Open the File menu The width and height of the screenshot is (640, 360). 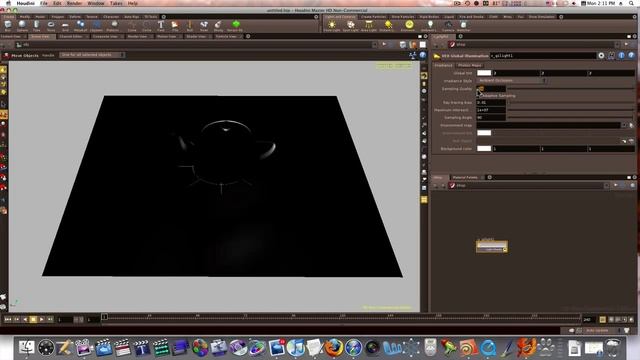pyautogui.click(x=44, y=3)
